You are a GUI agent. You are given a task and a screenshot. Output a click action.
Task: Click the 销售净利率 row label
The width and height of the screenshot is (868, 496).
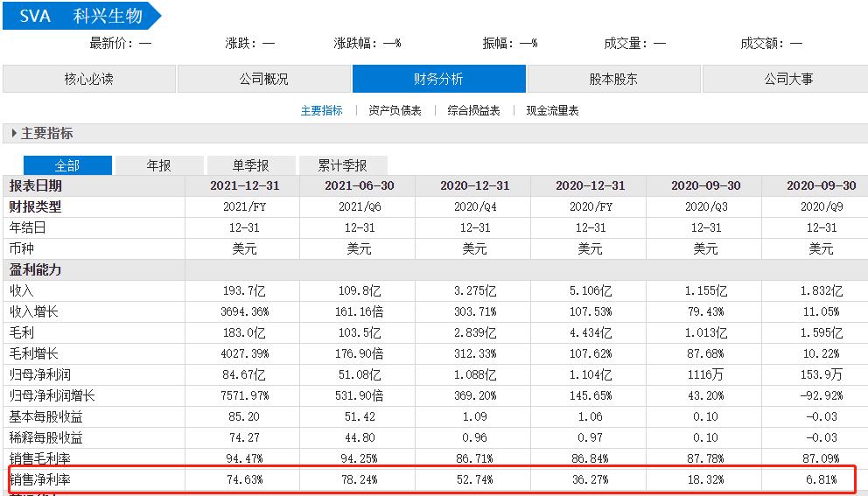point(40,479)
